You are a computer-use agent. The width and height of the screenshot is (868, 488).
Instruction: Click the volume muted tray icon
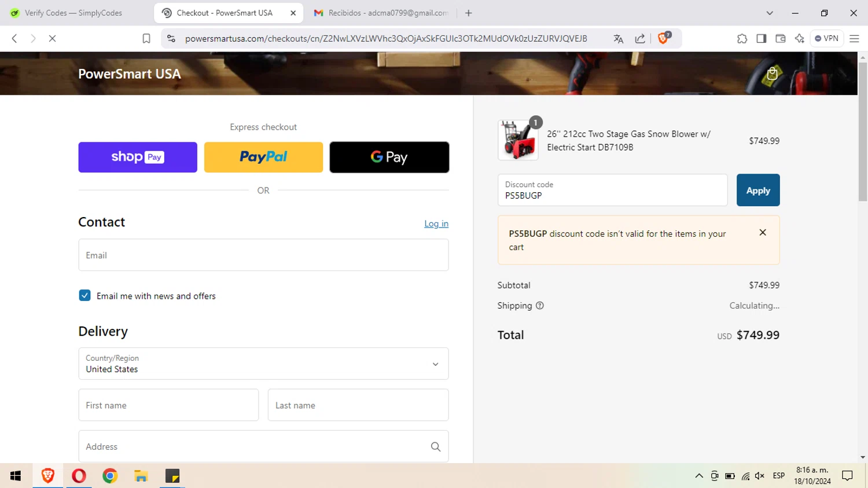[x=760, y=476]
